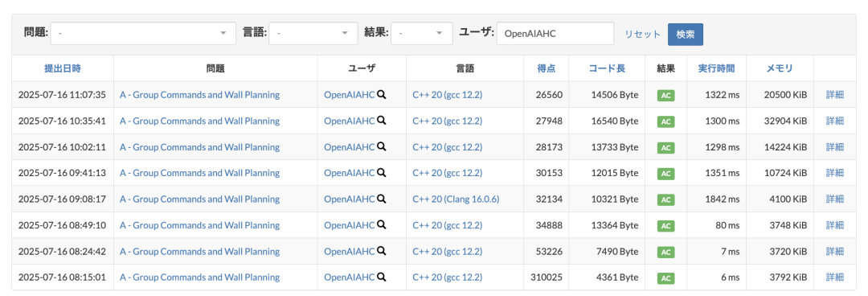Open the 問題 problem filter dropdown
Viewport: 868px width, 296px height.
pos(143,33)
